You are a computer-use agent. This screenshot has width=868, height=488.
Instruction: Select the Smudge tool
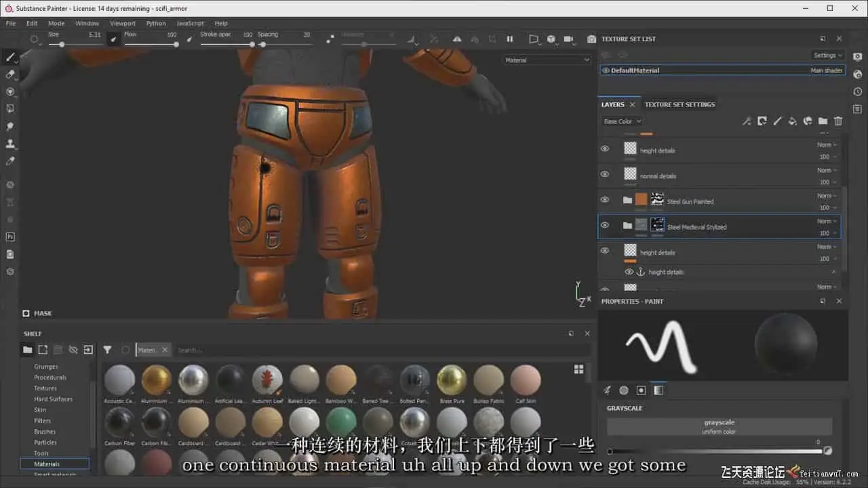(10, 127)
